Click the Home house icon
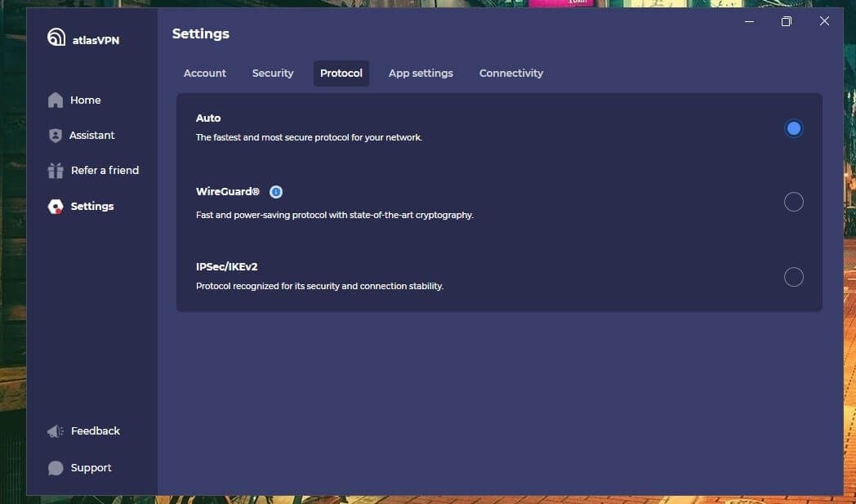This screenshot has width=856, height=504. coord(56,100)
